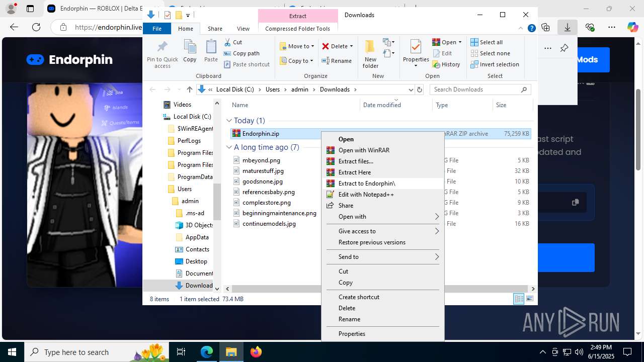Select mbeyond.png file
Screen dimensions: 644x362
click(261, 160)
